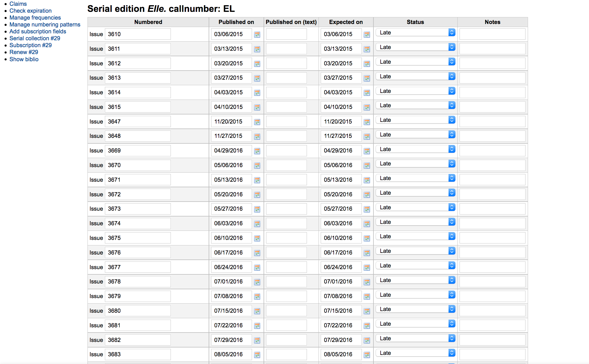This screenshot has height=364, width=589.
Task: Click the Claims sidebar link
Action: tap(18, 4)
